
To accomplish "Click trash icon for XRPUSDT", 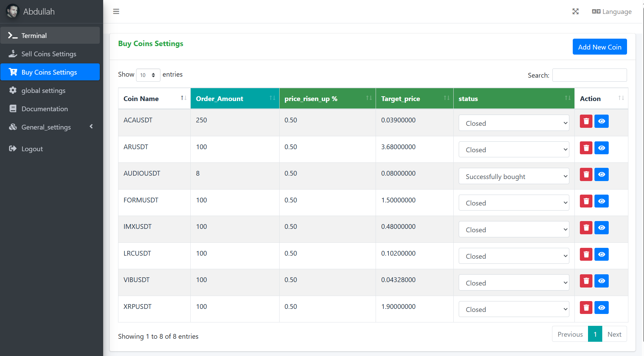I will pyautogui.click(x=586, y=308).
